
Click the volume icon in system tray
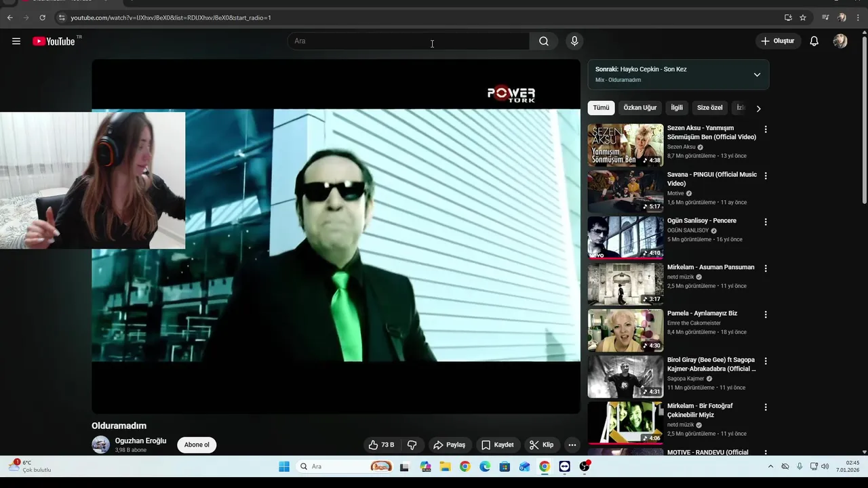825,466
